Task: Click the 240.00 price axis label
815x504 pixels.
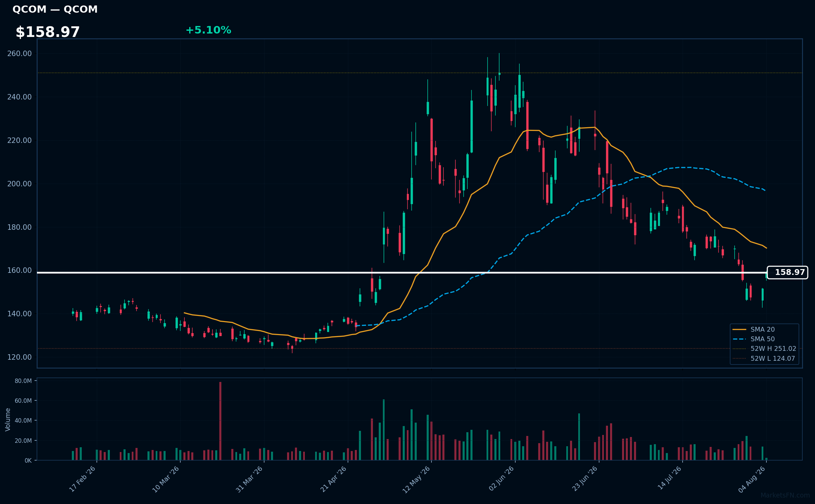Action: [x=20, y=97]
